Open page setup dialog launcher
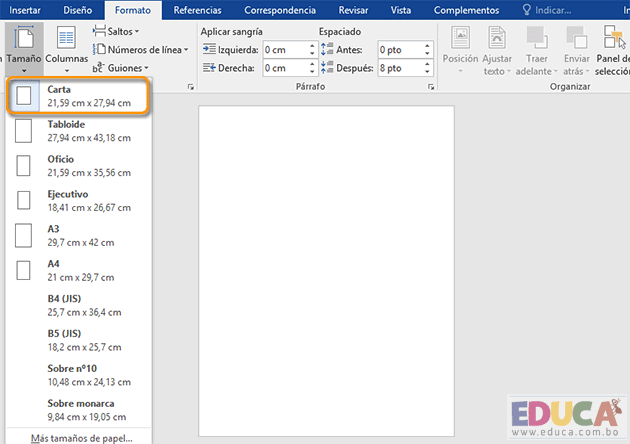The height and width of the screenshot is (444, 630). [190, 87]
